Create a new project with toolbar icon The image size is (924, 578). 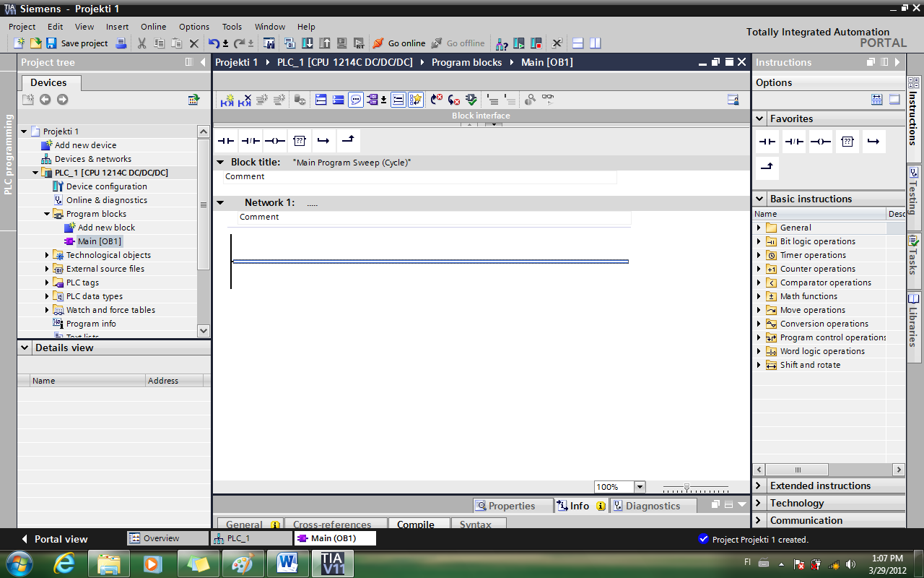(x=19, y=43)
